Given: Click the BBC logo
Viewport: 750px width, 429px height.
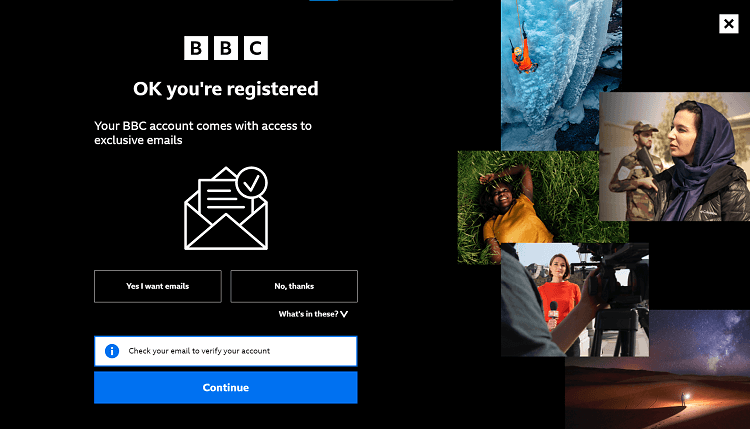Looking at the screenshot, I should (x=226, y=48).
